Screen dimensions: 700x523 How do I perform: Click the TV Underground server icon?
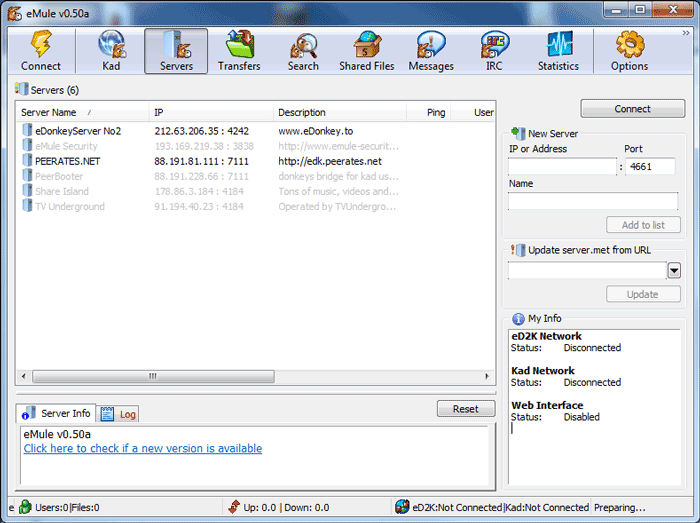pos(27,206)
